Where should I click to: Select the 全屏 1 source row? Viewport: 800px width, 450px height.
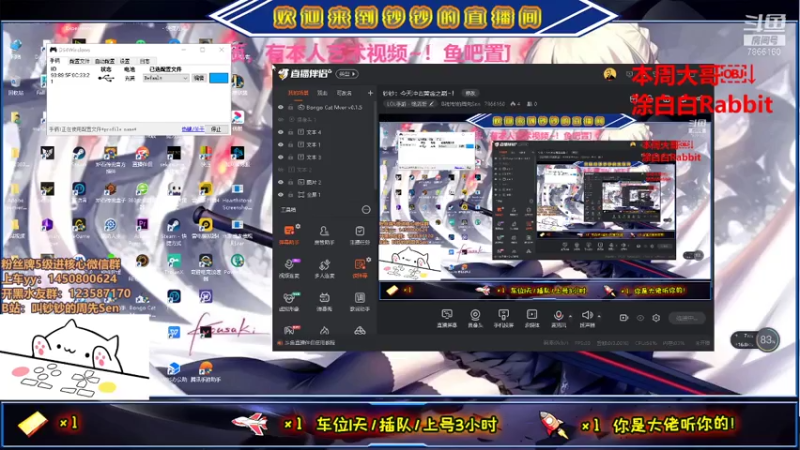tap(324, 194)
